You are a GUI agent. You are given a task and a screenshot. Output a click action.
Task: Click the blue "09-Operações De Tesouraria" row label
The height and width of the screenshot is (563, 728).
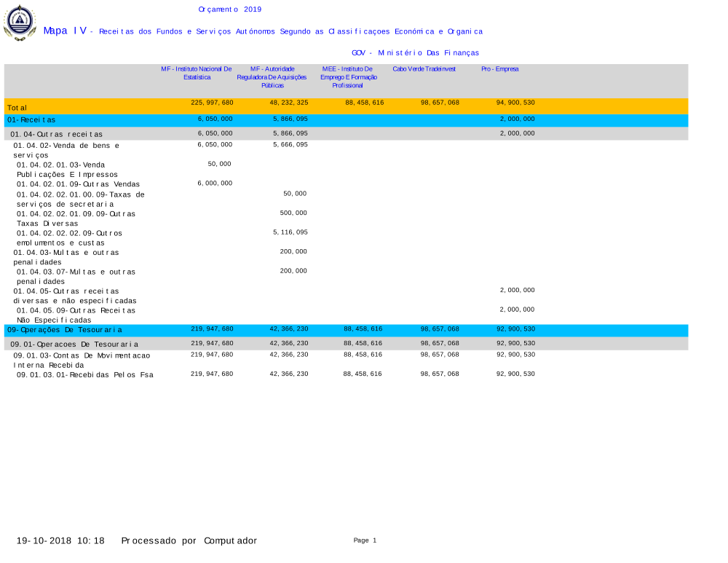pos(64,330)
